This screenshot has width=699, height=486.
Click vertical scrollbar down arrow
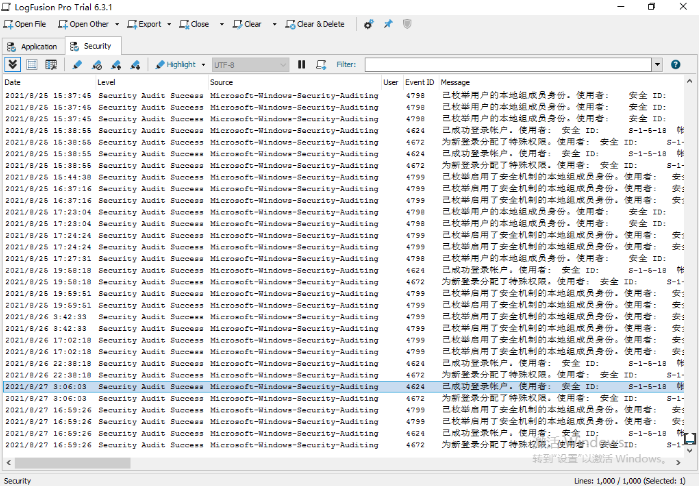[690, 450]
